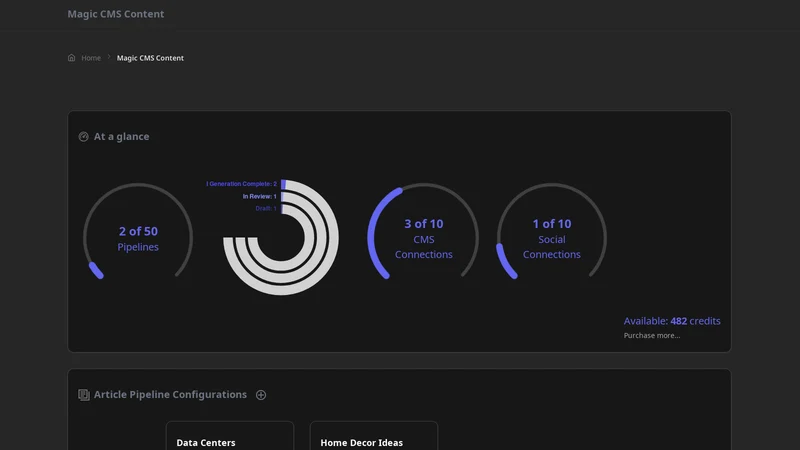Click the Generation Complete: 2 chart label
Viewport: 800px width, 450px height.
(241, 184)
